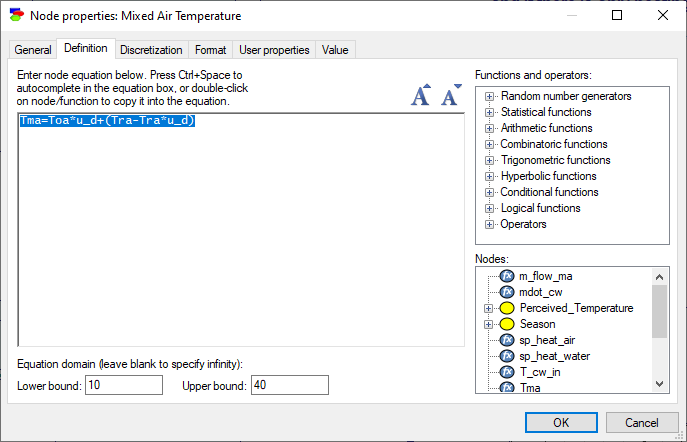Select 'sp_heat_water' node name

[x=555, y=356]
